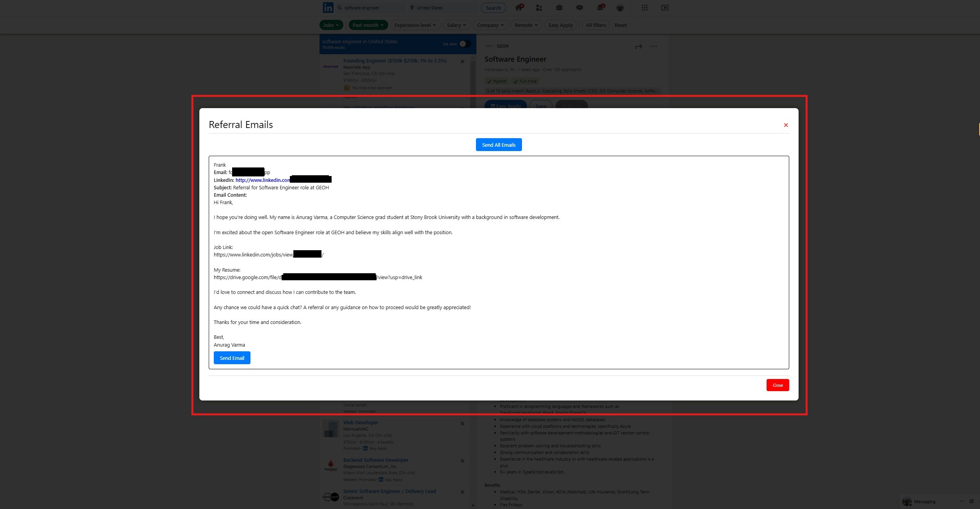The image size is (980, 509).
Task: Click the Send All Emails button
Action: coord(499,145)
